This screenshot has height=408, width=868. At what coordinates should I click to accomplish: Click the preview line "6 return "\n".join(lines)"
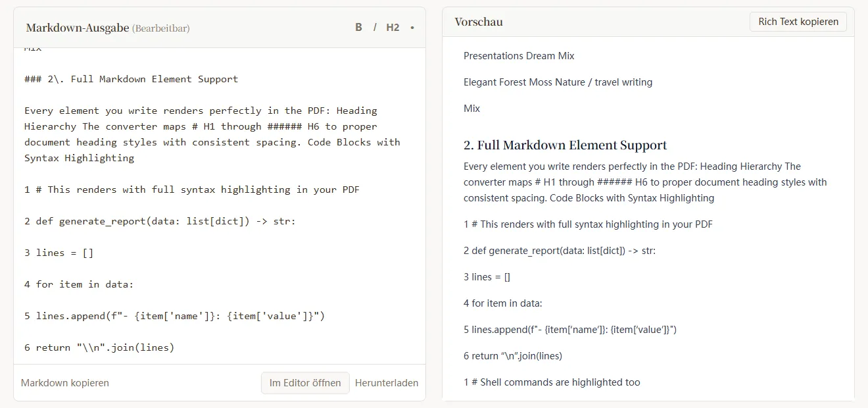(513, 356)
